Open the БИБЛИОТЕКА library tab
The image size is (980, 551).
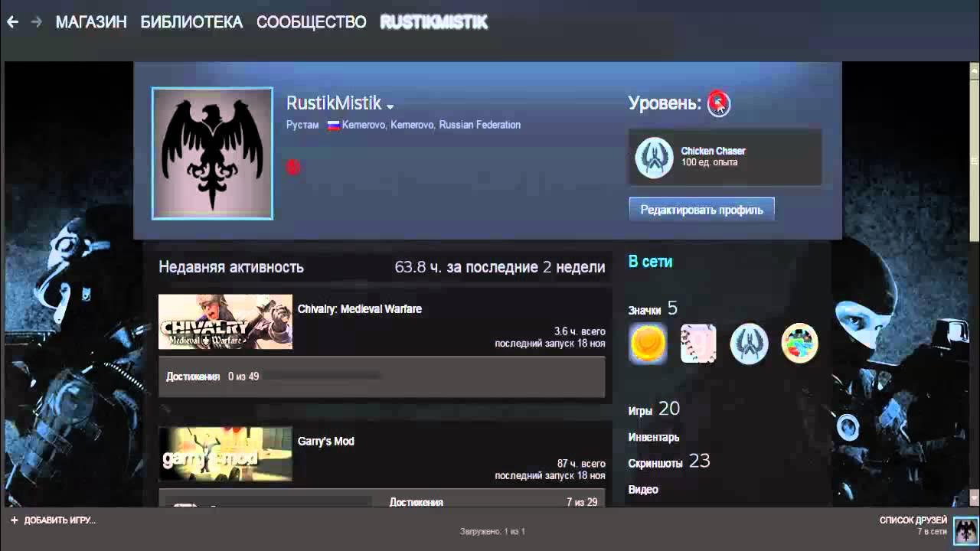click(x=191, y=22)
